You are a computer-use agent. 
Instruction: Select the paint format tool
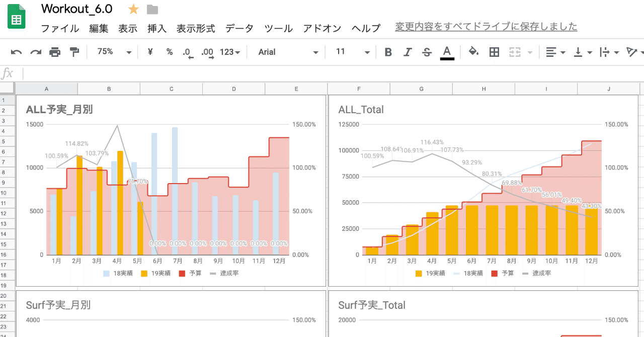click(74, 52)
